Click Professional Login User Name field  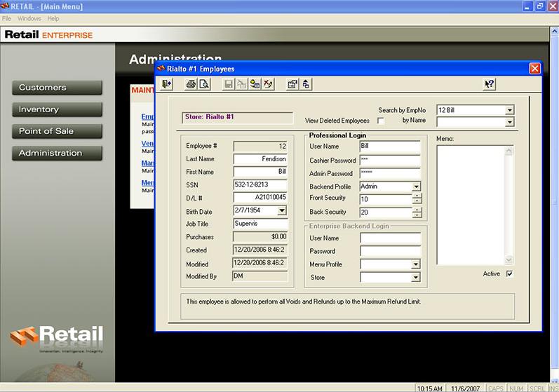(x=391, y=147)
